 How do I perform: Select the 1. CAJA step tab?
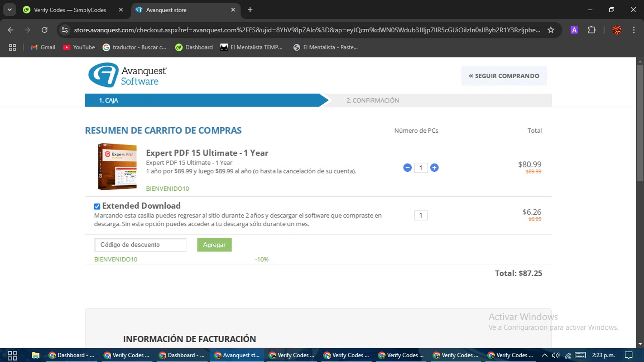pos(206,100)
